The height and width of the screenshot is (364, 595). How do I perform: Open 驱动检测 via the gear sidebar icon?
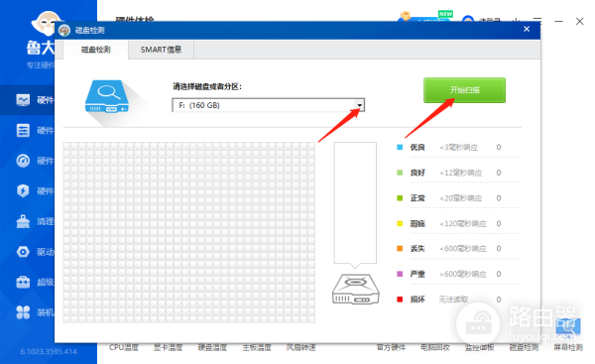(23, 252)
